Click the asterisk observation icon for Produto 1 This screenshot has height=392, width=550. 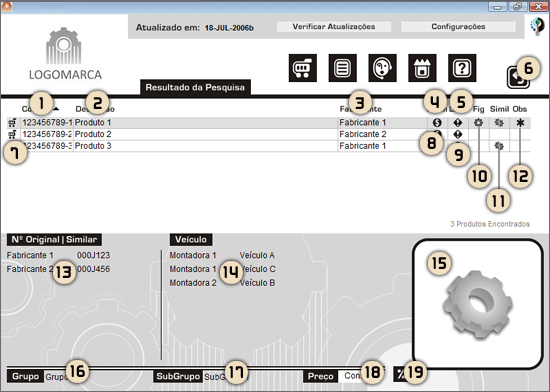520,123
